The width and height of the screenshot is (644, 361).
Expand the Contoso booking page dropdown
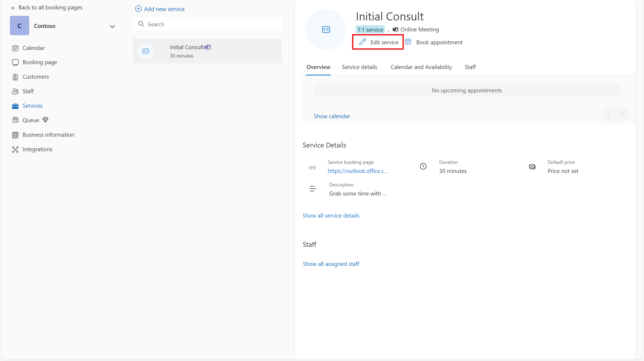pyautogui.click(x=112, y=26)
